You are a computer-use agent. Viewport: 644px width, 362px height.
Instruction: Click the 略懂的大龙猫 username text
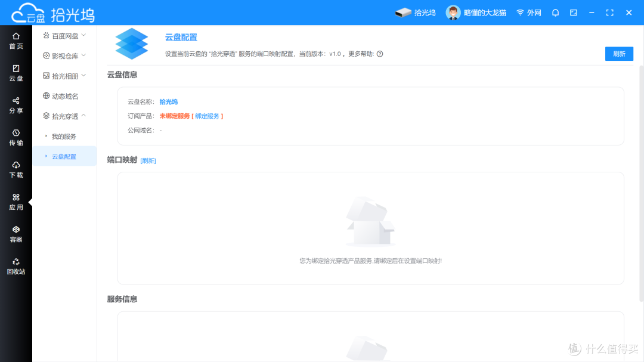(485, 13)
